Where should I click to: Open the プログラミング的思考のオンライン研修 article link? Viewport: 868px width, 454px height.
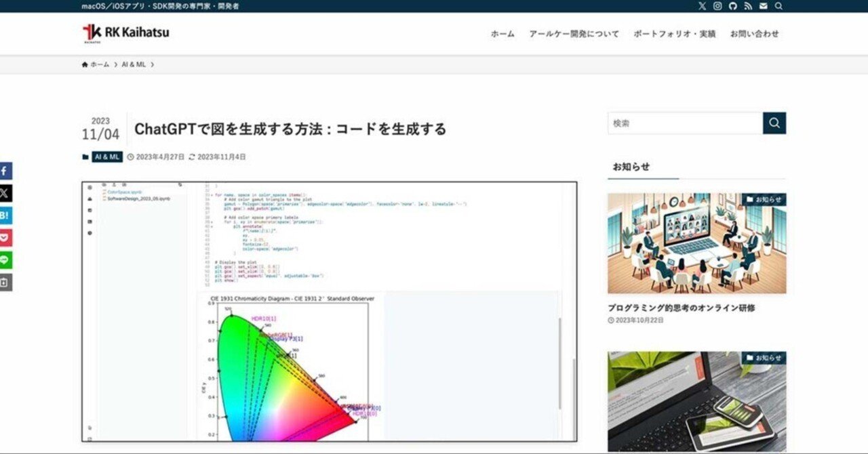pyautogui.click(x=685, y=307)
